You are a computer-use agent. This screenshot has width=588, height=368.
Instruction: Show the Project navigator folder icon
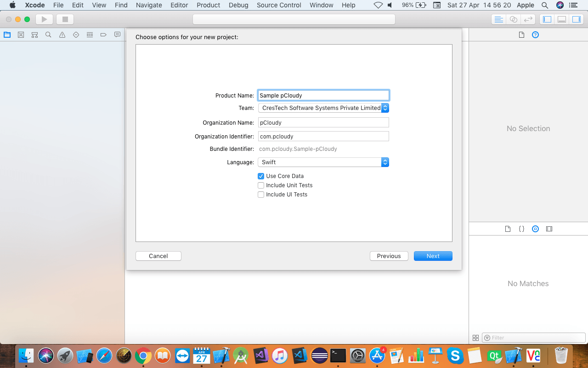coord(7,34)
